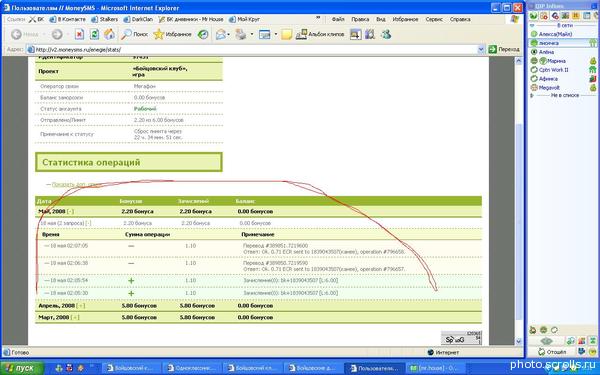This screenshot has width=600, height=375.
Task: Click the Отошёл status button in QIP
Action: point(552,351)
